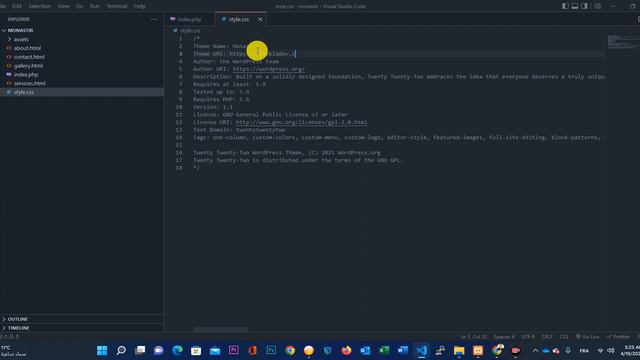The image size is (640, 360).
Task: Open errors and warnings in status bar
Action: [x=9, y=337]
